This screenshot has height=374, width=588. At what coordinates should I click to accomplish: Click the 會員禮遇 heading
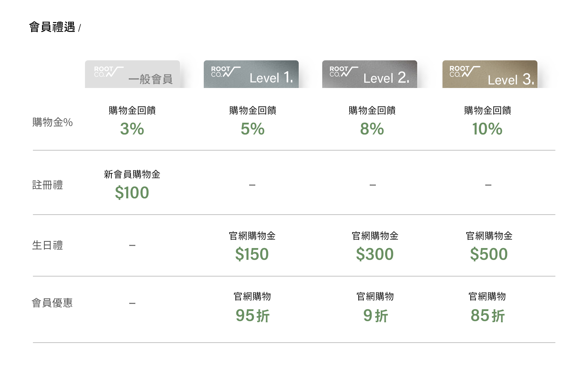click(52, 27)
